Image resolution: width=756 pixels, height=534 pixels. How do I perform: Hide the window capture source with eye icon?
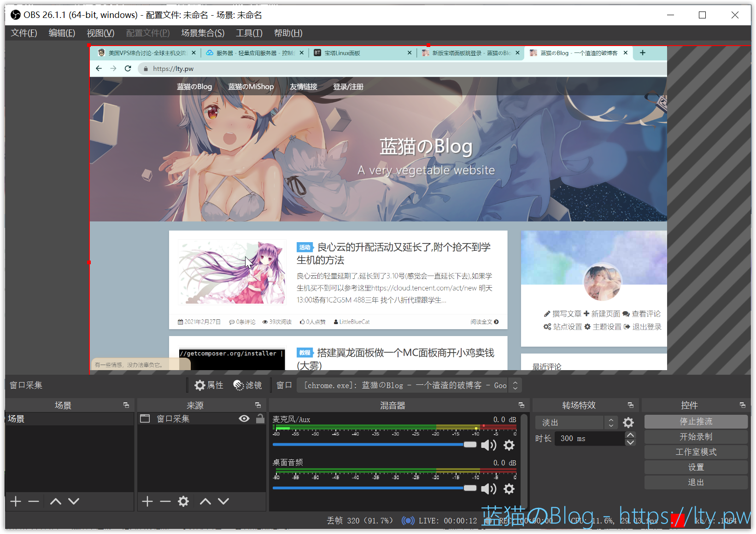coord(244,418)
